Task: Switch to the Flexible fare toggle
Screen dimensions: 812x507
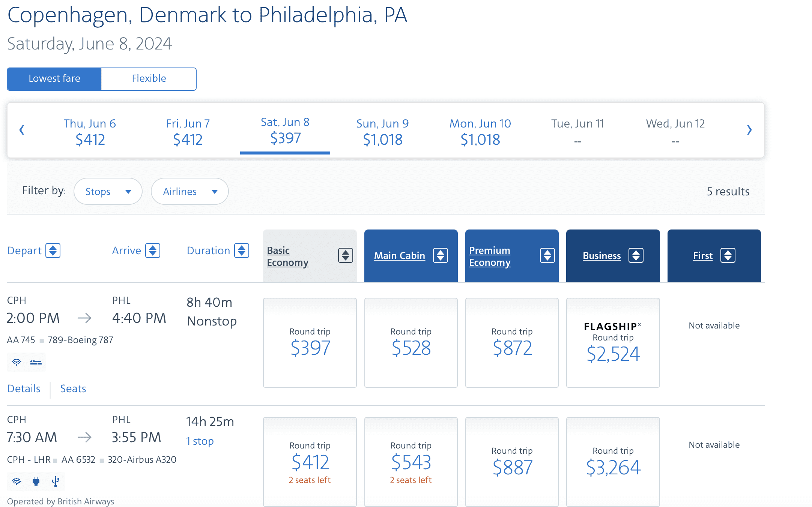Action: coord(149,79)
